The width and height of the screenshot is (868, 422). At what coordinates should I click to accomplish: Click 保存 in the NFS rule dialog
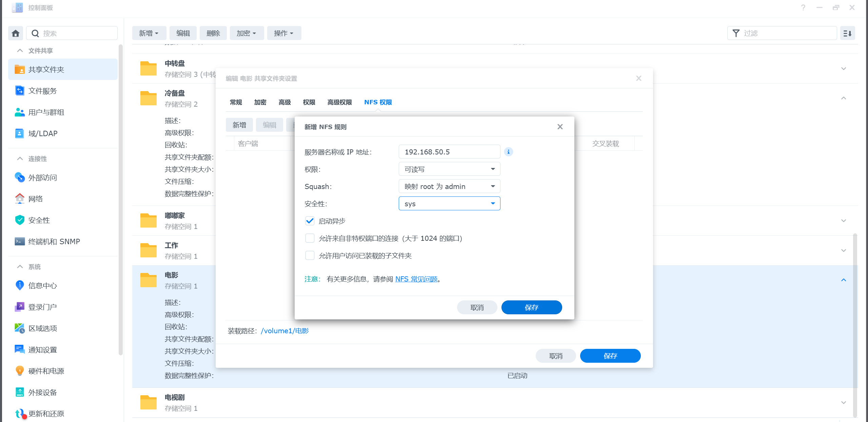531,307
